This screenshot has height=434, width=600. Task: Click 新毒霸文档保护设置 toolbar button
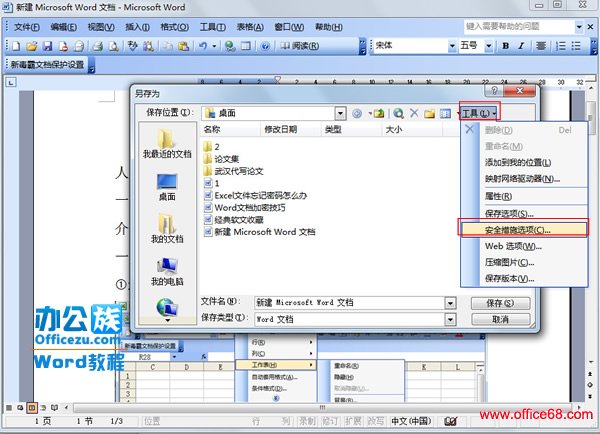[47, 65]
